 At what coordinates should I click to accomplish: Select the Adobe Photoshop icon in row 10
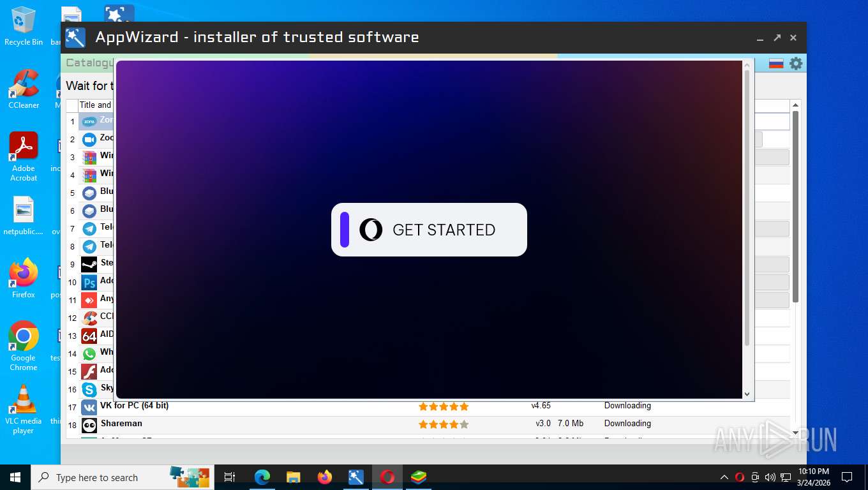pyautogui.click(x=89, y=282)
